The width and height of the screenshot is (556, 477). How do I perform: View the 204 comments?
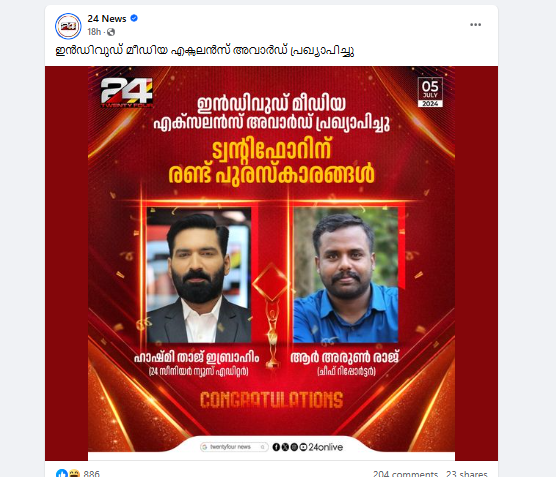(x=405, y=473)
